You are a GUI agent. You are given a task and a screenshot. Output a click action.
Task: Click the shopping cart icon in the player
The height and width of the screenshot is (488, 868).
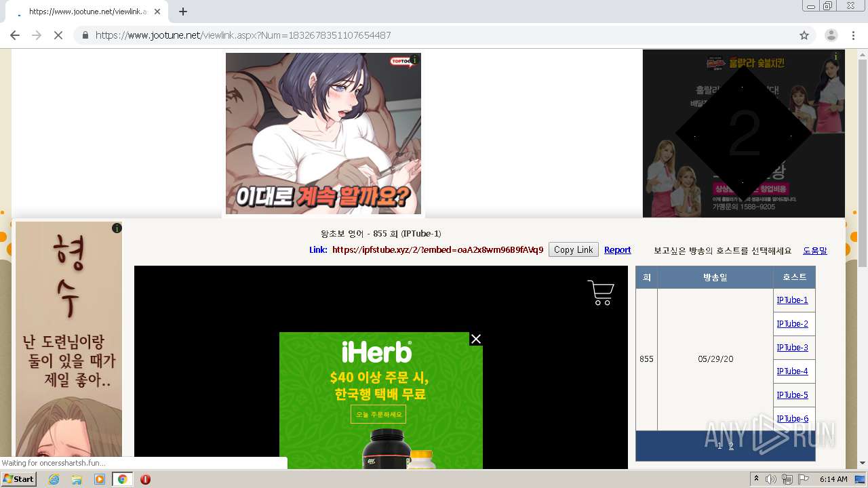tap(601, 293)
